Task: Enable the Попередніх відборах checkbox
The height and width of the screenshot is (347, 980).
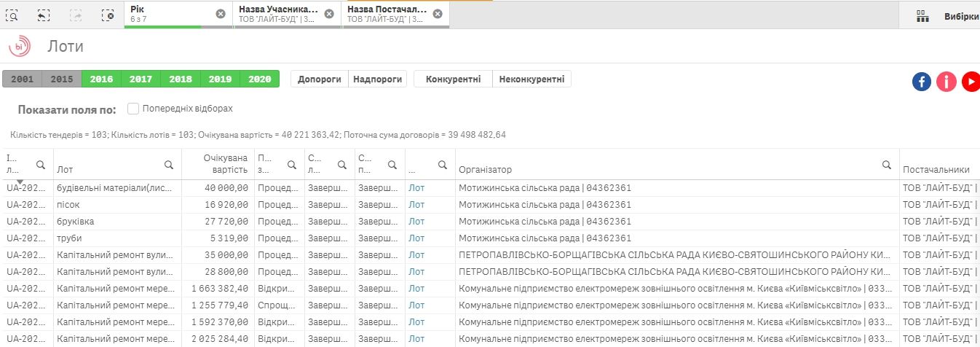Action: pos(133,109)
